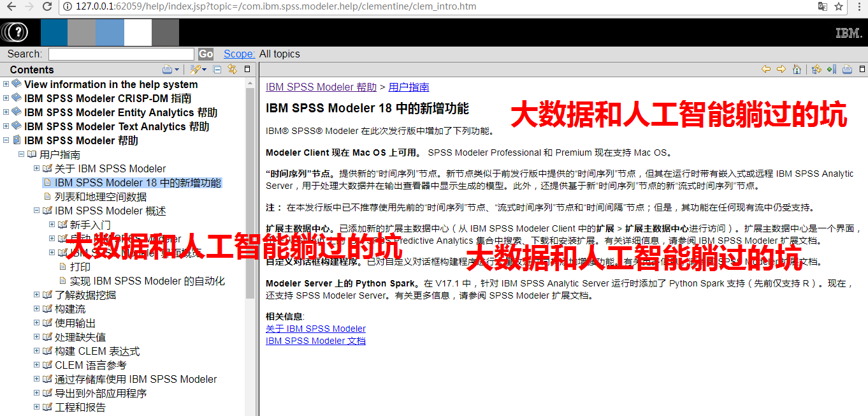Click the open book icon beside 用户指南
868x416 pixels.
(32, 154)
